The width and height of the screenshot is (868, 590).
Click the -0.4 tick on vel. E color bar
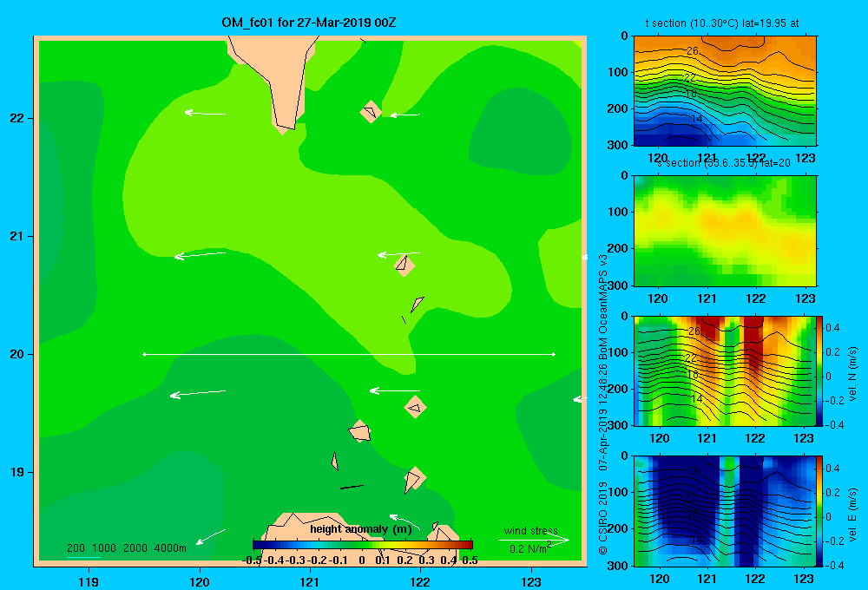pos(834,565)
